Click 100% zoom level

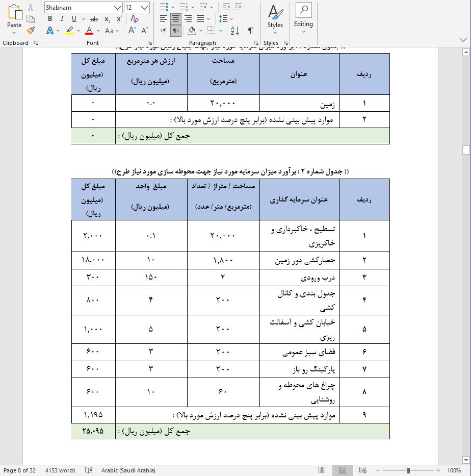tap(454, 470)
